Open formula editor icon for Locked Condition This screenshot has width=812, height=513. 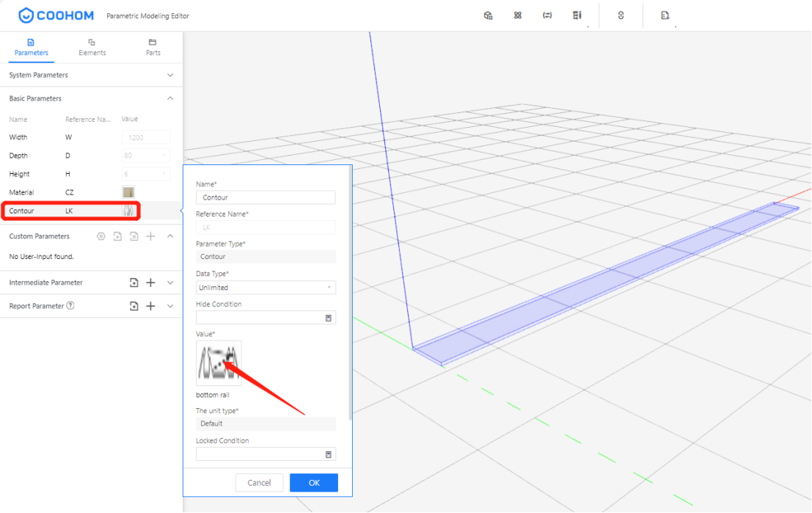(x=328, y=454)
